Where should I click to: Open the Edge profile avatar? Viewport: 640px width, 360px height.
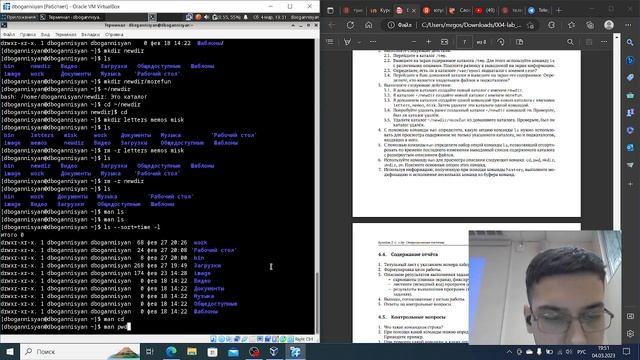609,25
